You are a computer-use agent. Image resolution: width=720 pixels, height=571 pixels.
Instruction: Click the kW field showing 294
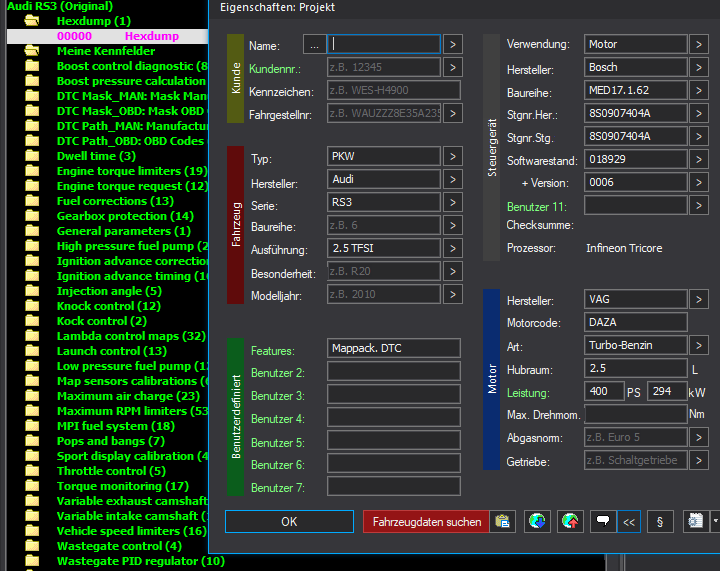point(667,392)
